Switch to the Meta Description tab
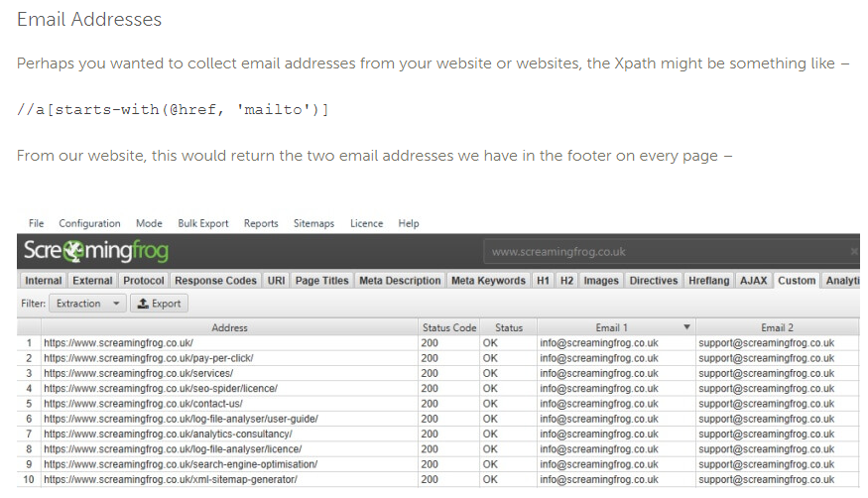The height and width of the screenshot is (498, 868). click(x=400, y=281)
